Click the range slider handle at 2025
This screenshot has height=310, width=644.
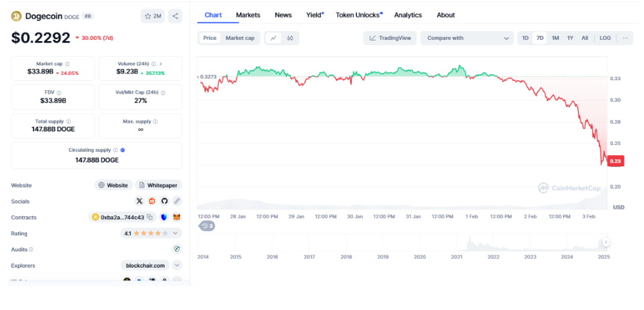click(606, 242)
